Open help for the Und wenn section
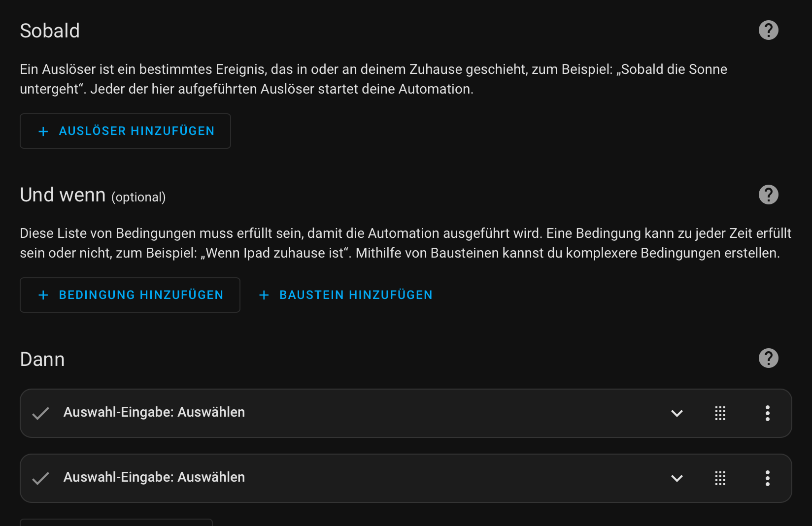812x526 pixels. [768, 195]
